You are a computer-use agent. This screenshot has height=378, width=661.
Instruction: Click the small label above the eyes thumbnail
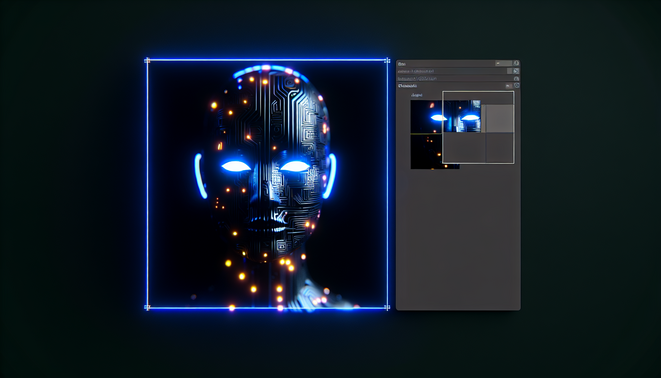[x=416, y=95]
